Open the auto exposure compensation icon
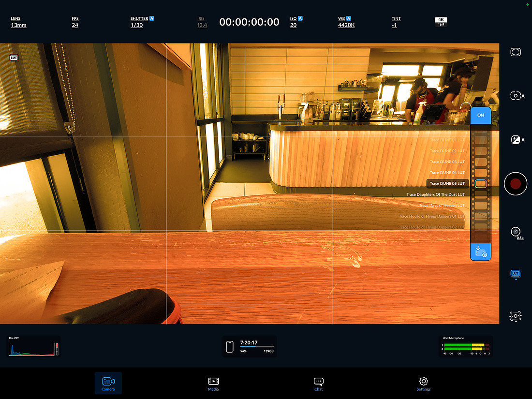Image resolution: width=532 pixels, height=399 pixels. (517, 139)
